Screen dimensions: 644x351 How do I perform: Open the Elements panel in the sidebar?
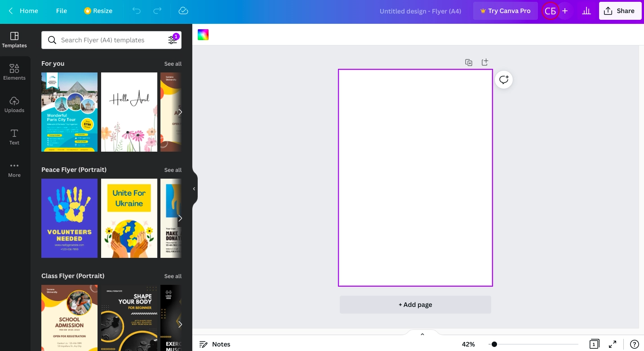click(14, 72)
